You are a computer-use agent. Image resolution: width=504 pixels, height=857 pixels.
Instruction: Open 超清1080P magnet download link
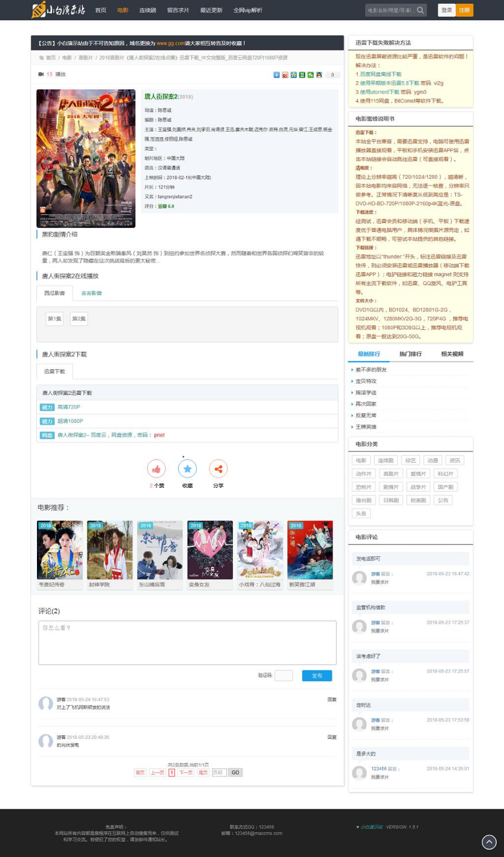(70, 421)
